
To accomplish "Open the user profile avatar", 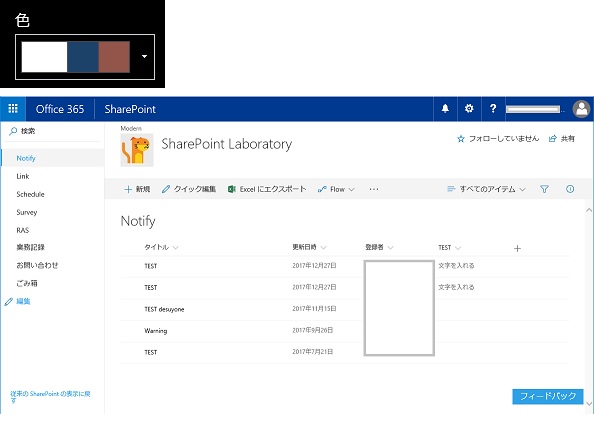I will click(x=581, y=109).
